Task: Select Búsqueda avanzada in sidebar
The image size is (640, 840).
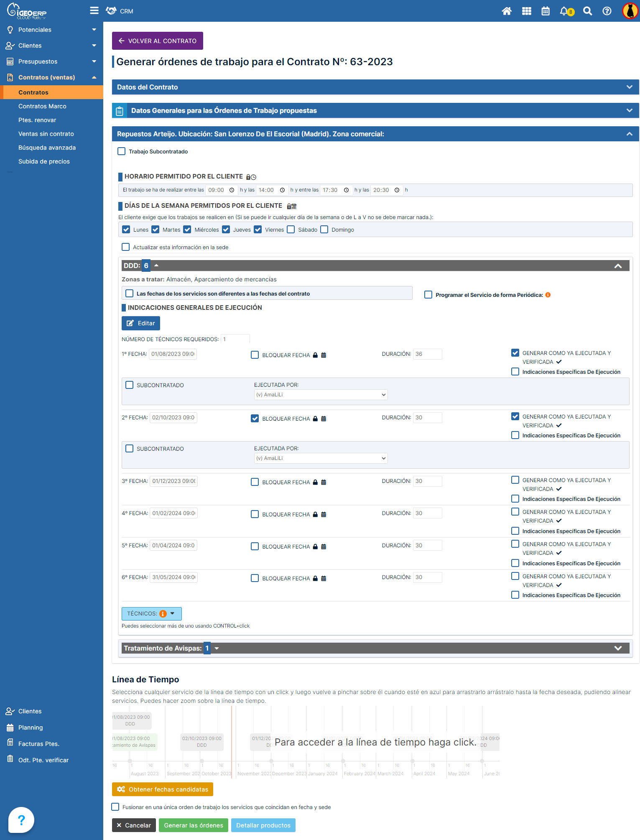Action: (x=47, y=148)
